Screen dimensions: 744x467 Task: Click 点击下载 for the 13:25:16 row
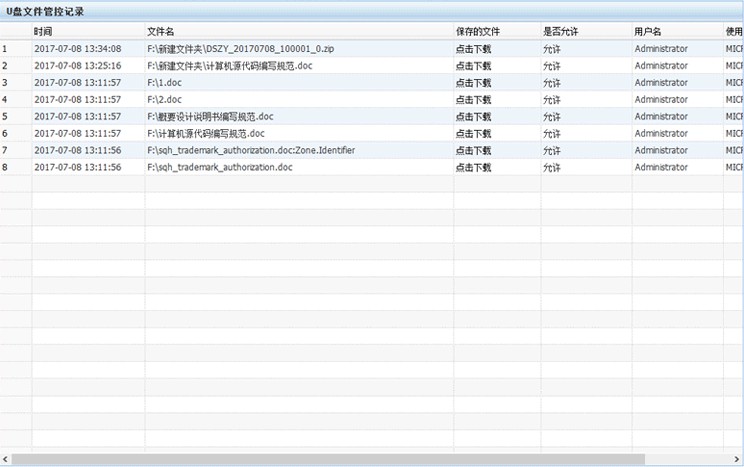tap(473, 66)
